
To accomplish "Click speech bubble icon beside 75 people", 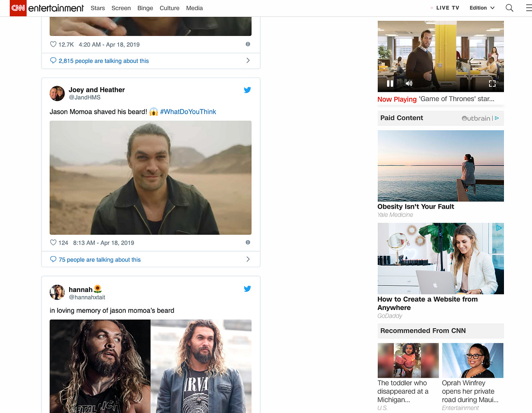I will [x=53, y=259].
